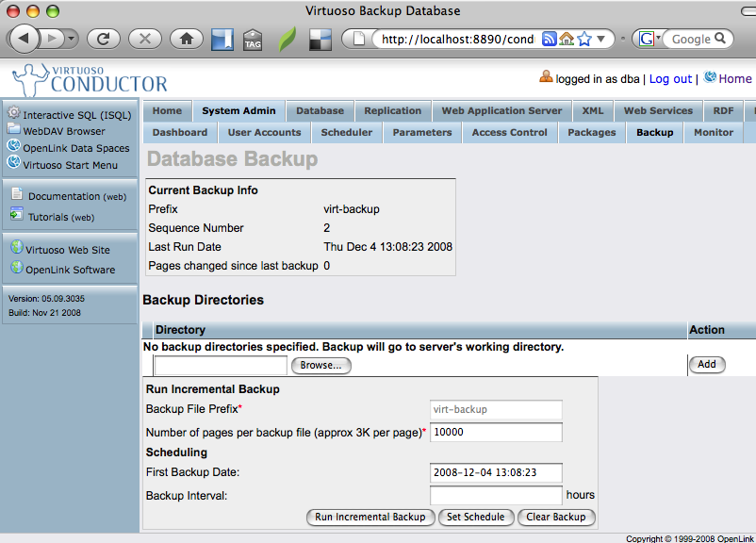
Task: Click Browse to choose a backup directory
Action: coord(320,365)
